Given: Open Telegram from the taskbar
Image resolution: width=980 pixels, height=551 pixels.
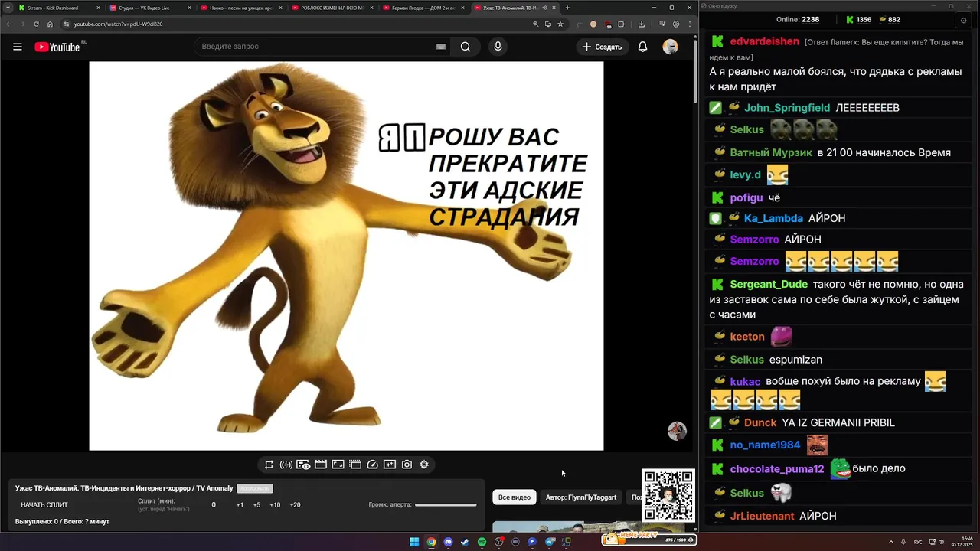Looking at the screenshot, I should coord(549,542).
